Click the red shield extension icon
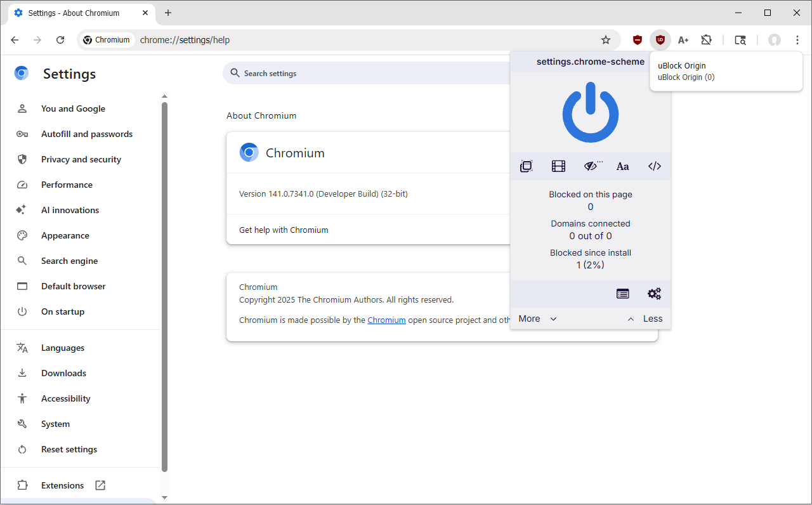The height and width of the screenshot is (505, 812). pos(638,40)
